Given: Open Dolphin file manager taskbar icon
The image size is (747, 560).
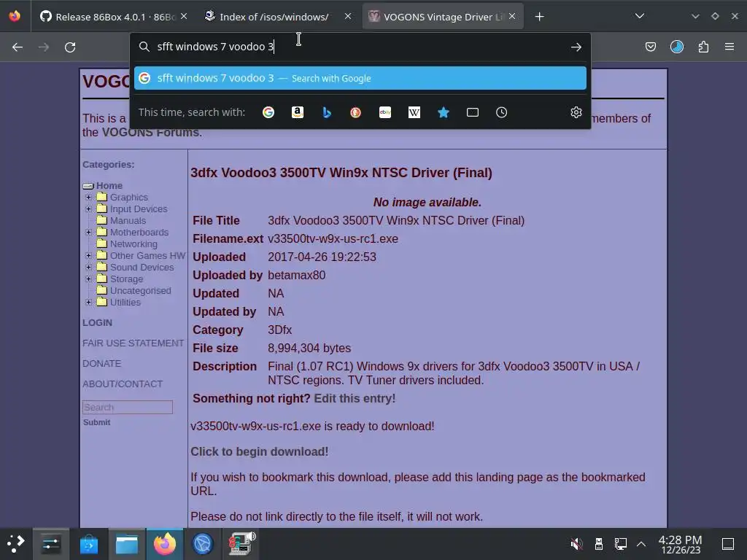Looking at the screenshot, I should tap(127, 543).
